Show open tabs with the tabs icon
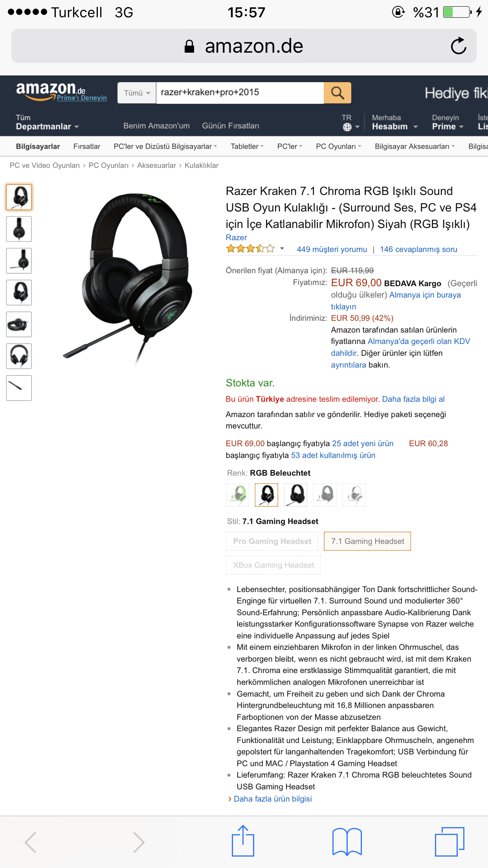The height and width of the screenshot is (868, 488). [449, 842]
